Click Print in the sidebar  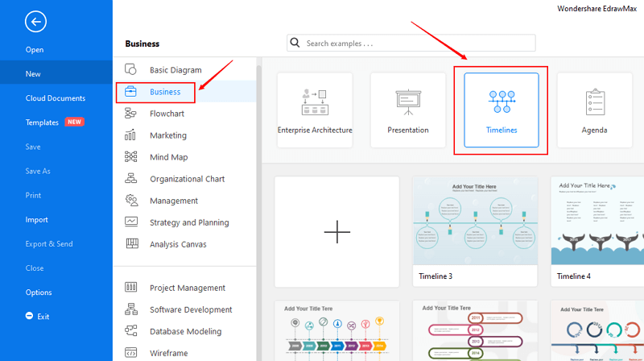33,195
